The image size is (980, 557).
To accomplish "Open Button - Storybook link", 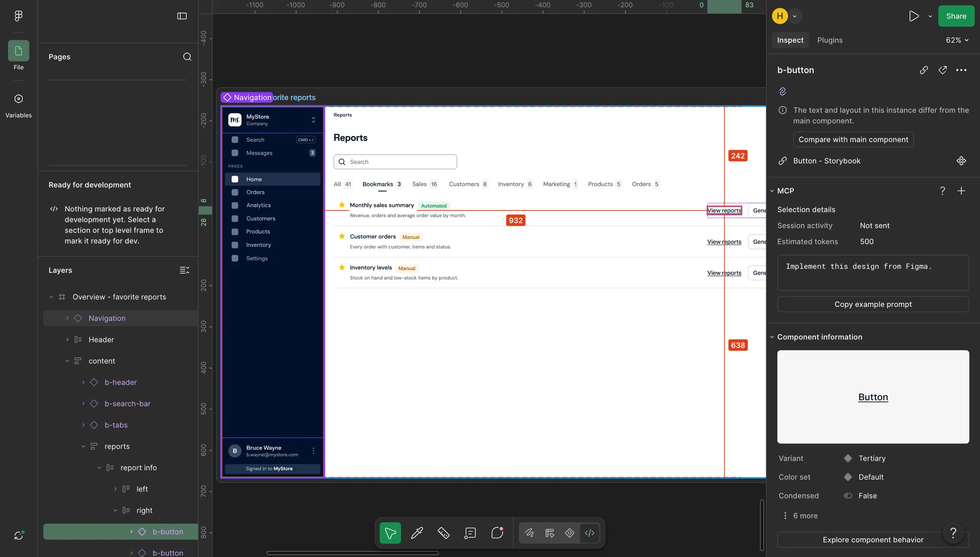I will 827,161.
